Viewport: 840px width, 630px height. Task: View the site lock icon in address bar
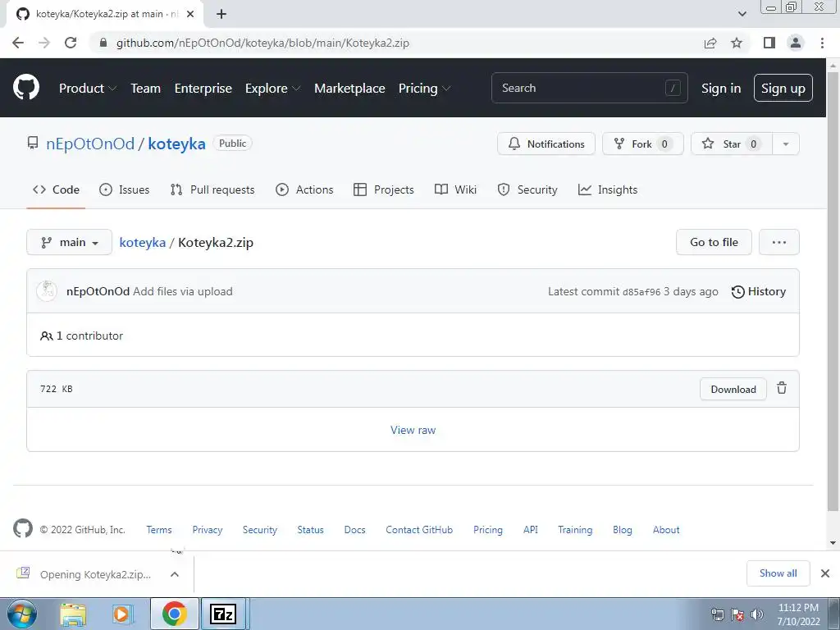click(x=103, y=43)
